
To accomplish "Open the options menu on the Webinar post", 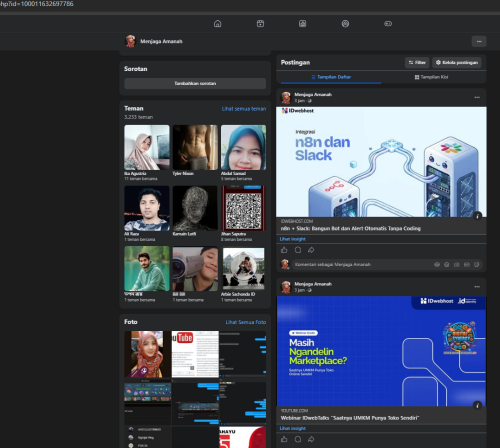I will (477, 287).
